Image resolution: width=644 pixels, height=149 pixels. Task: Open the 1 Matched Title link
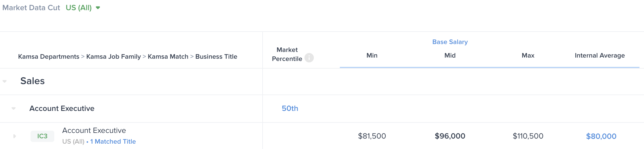[113, 142]
